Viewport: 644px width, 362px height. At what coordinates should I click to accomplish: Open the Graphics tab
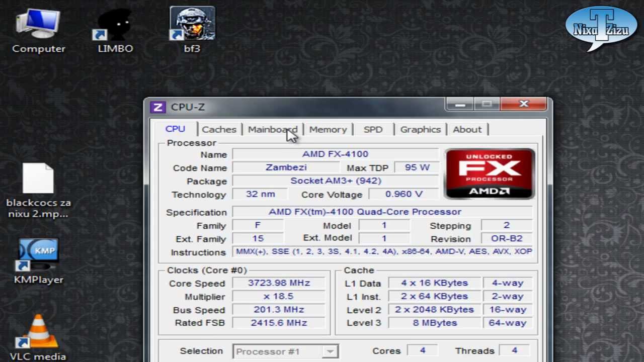click(421, 130)
